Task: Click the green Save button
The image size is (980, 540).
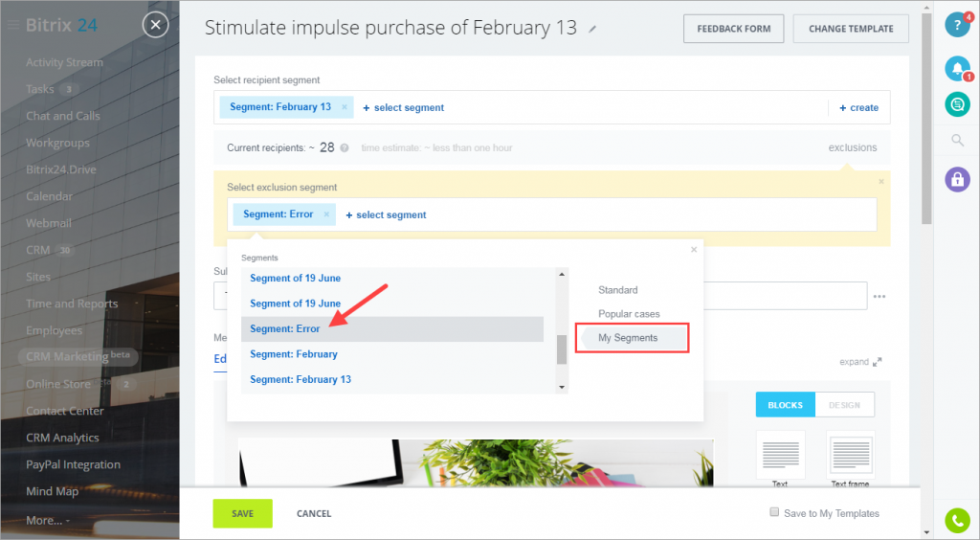Action: 242,513
